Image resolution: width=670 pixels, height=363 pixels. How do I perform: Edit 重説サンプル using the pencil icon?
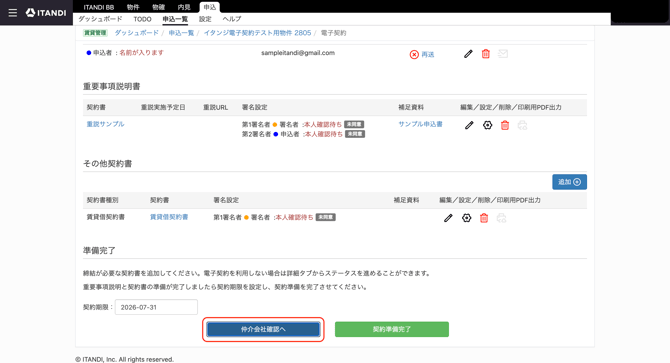[x=469, y=125]
